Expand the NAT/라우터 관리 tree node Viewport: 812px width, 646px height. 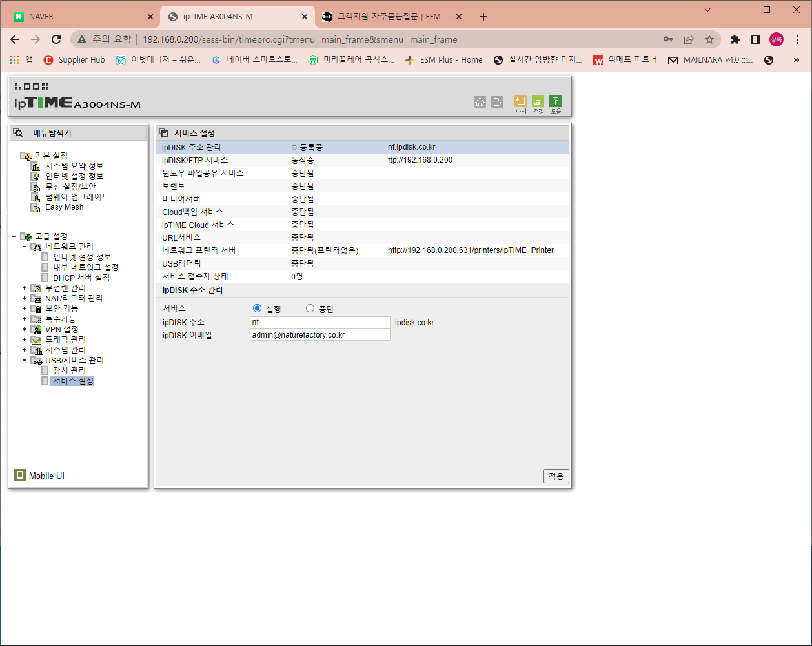[25, 298]
